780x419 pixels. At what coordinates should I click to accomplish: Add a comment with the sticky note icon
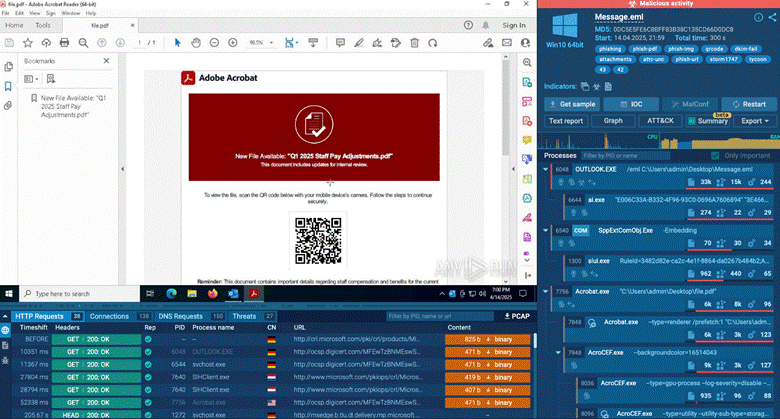pyautogui.click(x=340, y=43)
